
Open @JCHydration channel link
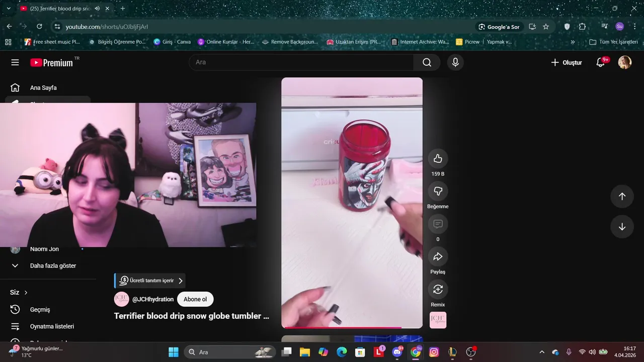153,299
